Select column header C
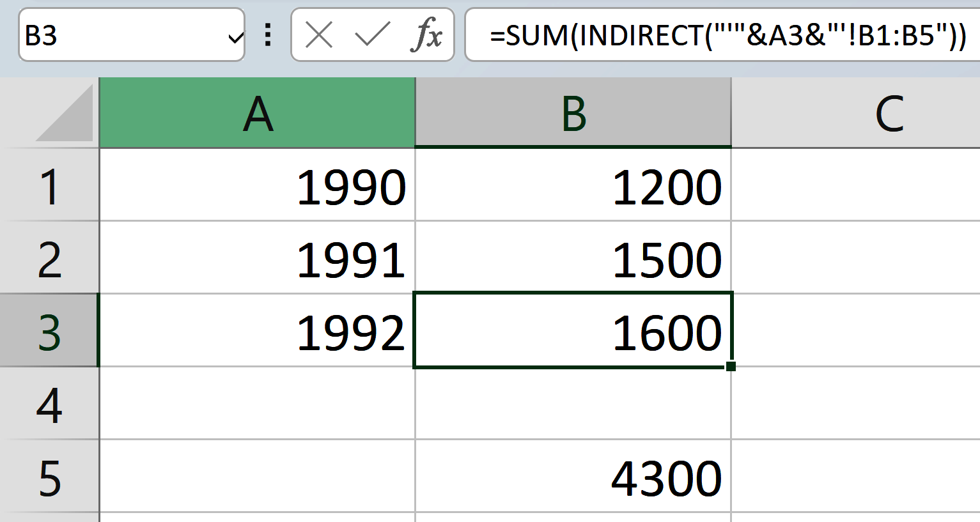980x522 pixels. pos(889,112)
